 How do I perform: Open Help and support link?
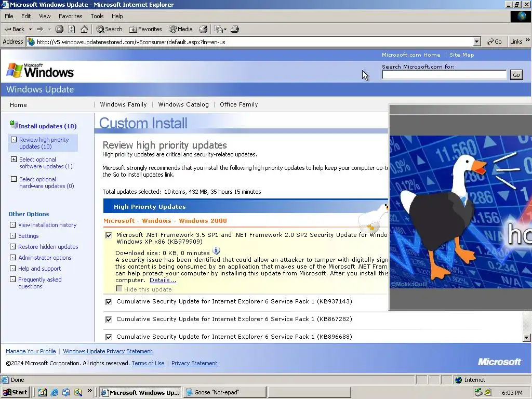point(39,269)
